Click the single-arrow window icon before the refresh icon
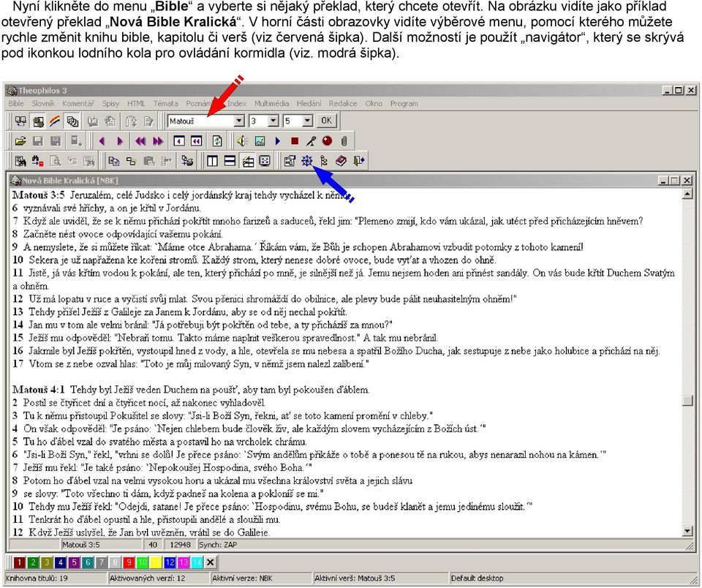Viewport: 702px width, 588px height. point(179,141)
